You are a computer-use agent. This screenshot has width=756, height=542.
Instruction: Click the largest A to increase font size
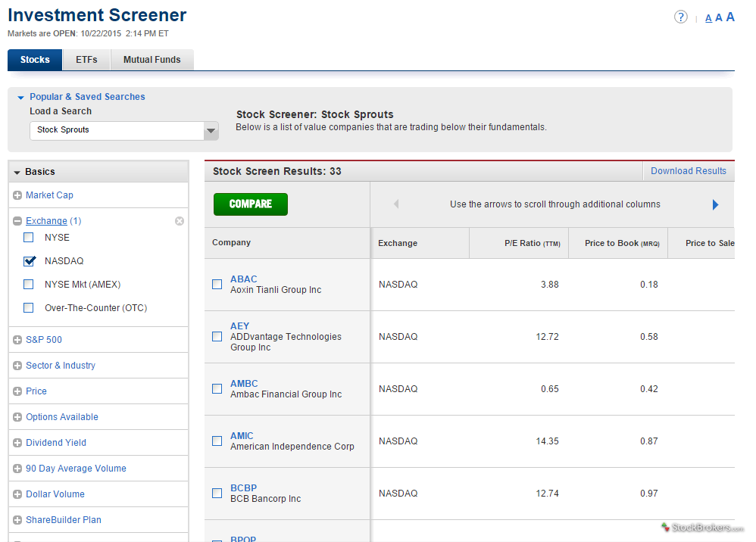(730, 16)
